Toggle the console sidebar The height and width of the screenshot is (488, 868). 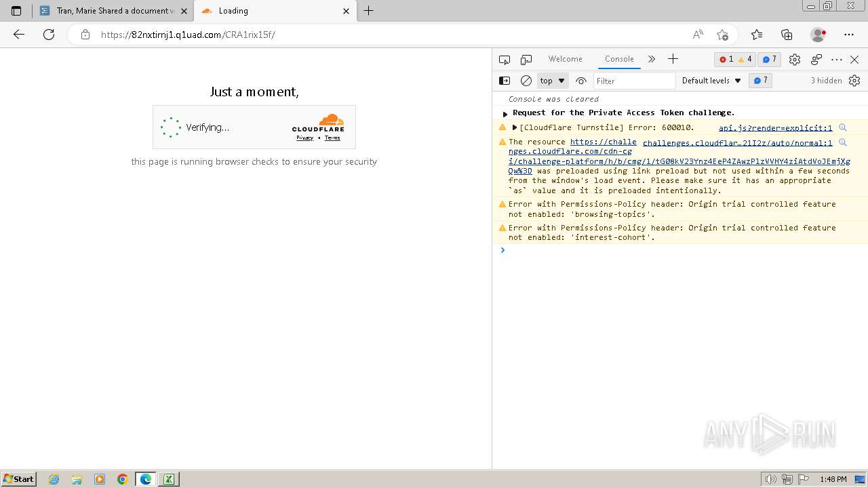pyautogui.click(x=505, y=81)
